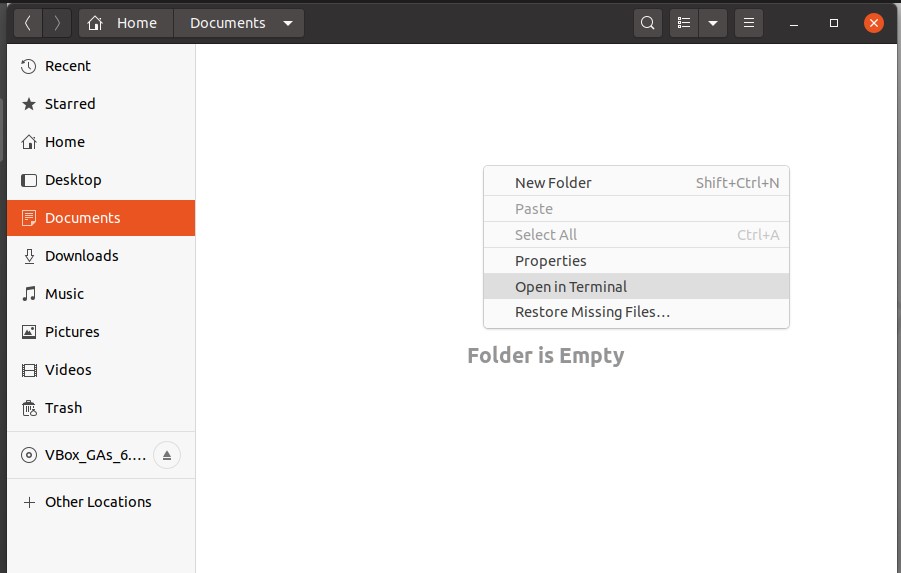Open the hamburger main menu
This screenshot has height=573, width=901.
[748, 23]
